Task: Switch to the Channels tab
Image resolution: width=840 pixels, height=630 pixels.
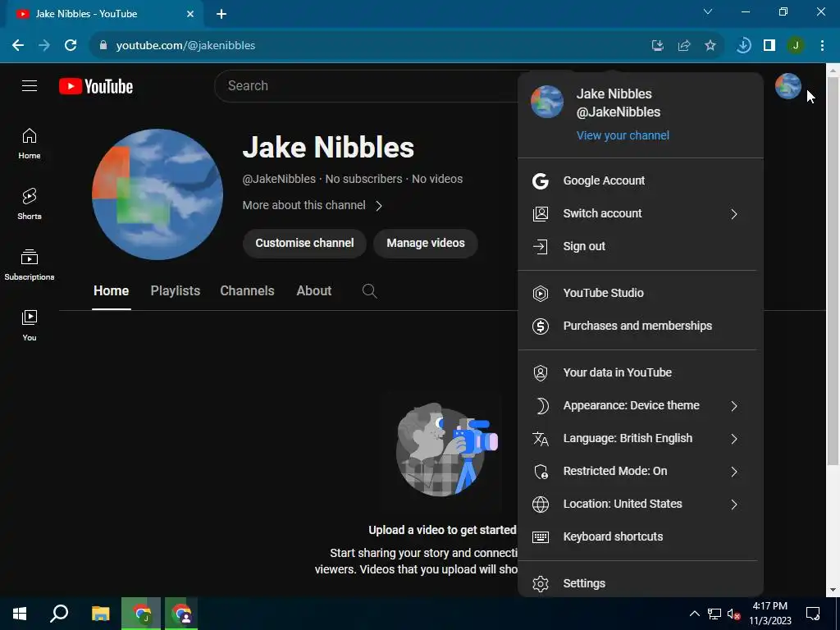Action: click(247, 291)
